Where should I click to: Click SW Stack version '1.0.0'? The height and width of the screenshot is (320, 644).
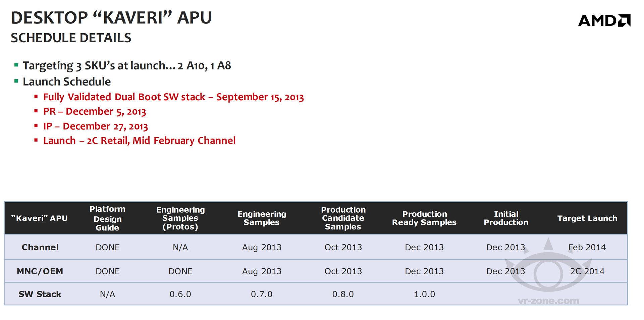424,294
